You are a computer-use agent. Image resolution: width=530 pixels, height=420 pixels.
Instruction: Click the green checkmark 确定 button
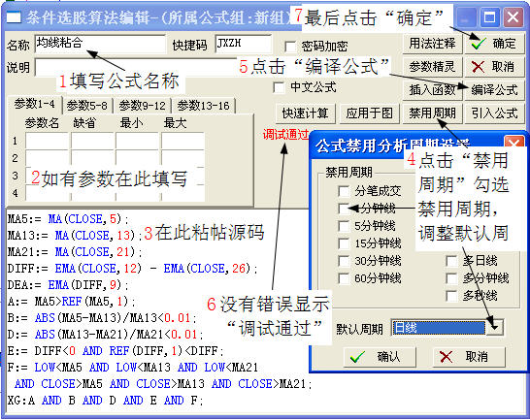[494, 44]
